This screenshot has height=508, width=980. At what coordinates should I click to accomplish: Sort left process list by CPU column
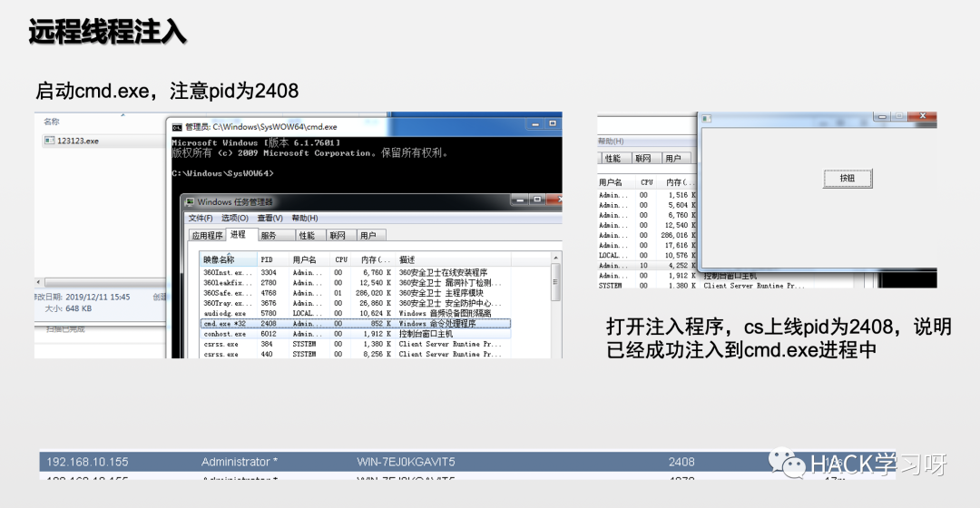click(x=342, y=259)
